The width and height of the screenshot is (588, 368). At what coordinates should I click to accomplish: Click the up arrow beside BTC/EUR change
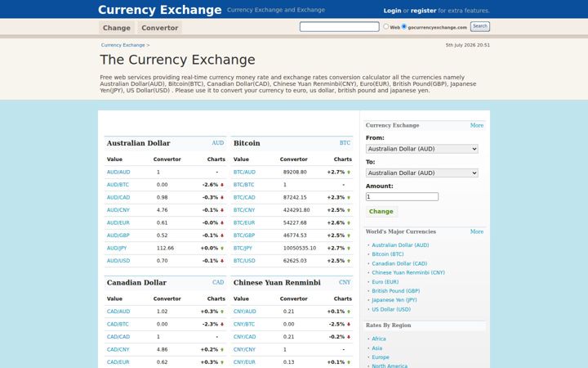349,223
